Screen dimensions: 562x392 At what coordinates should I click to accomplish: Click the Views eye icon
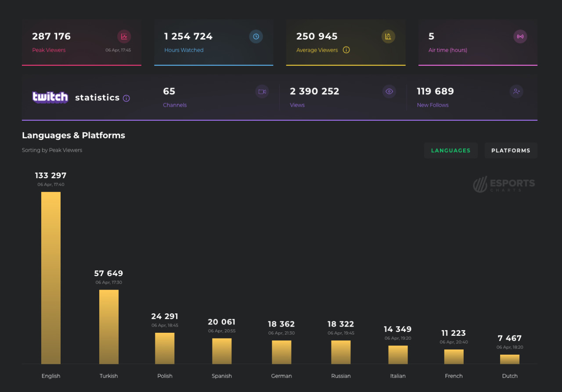point(389,91)
